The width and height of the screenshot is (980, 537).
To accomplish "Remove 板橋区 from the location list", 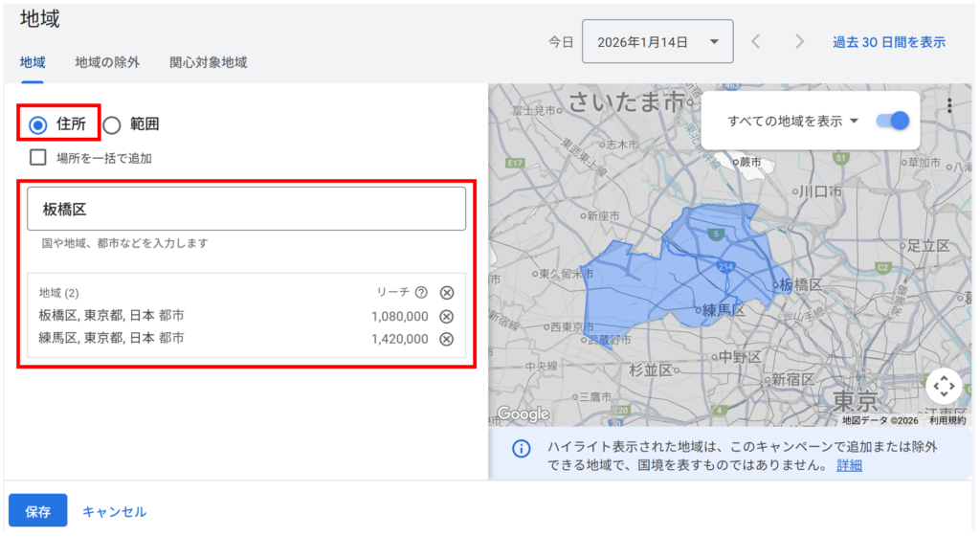I will click(x=446, y=317).
